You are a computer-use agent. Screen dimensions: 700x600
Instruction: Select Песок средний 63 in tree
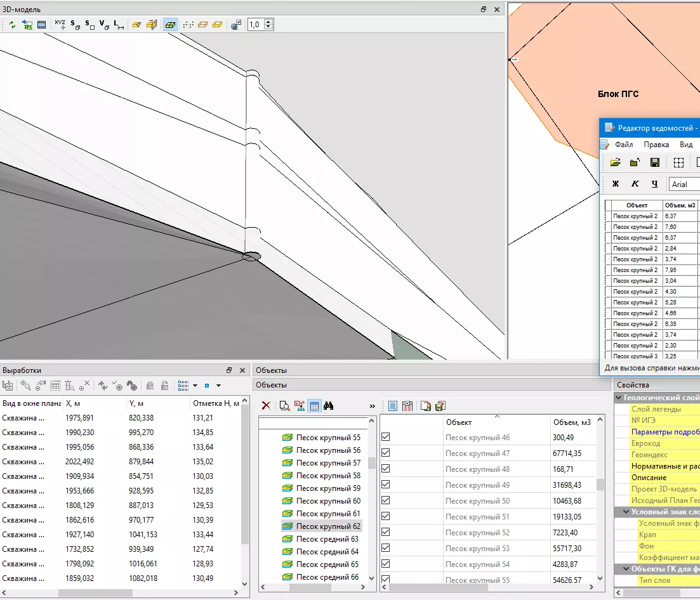click(327, 539)
